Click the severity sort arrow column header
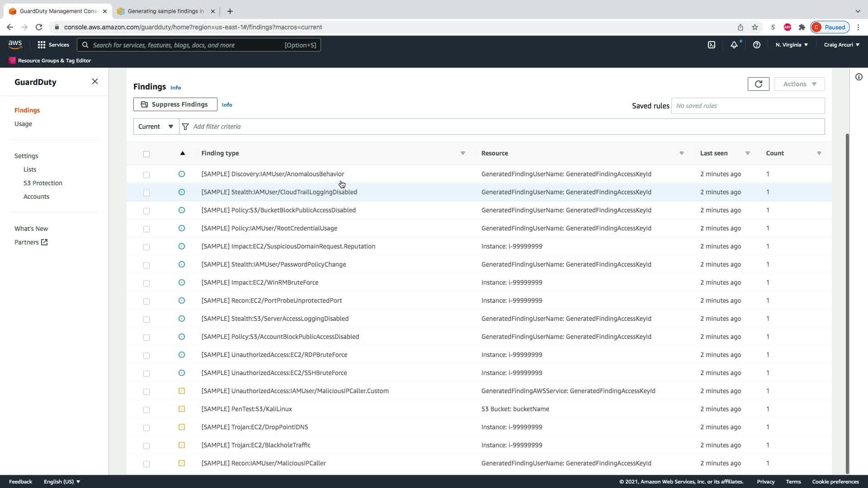This screenshot has width=868, height=488. coord(182,153)
